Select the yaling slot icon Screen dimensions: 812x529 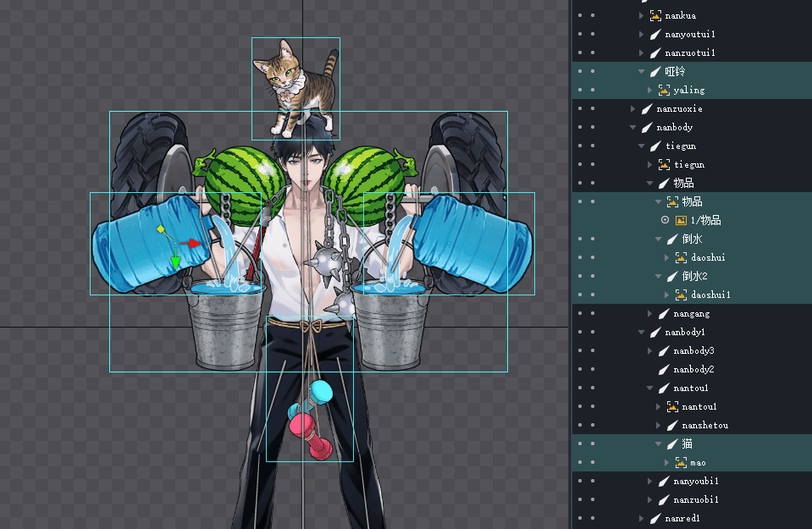pyautogui.click(x=664, y=91)
